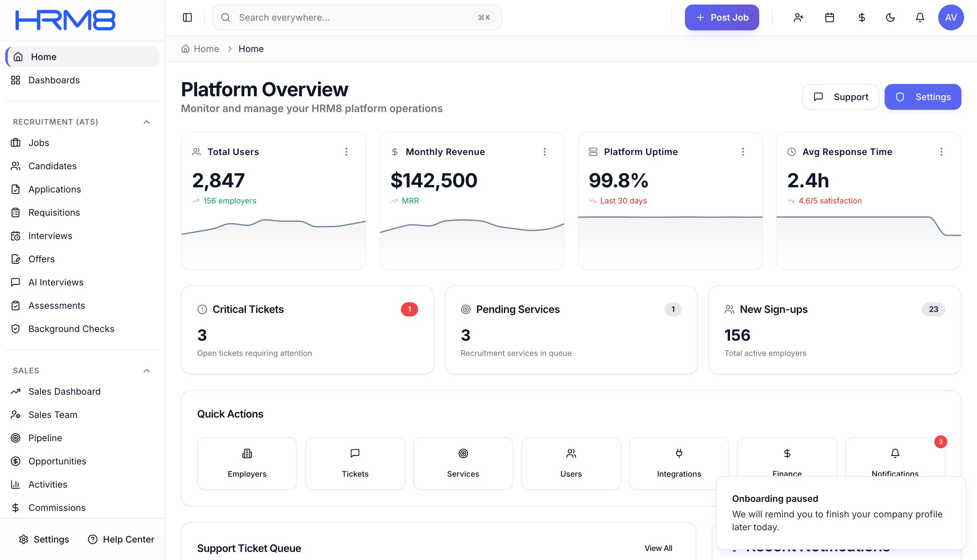Toggle the sidebar panel icon
This screenshot has width=977, height=560.
pos(187,17)
